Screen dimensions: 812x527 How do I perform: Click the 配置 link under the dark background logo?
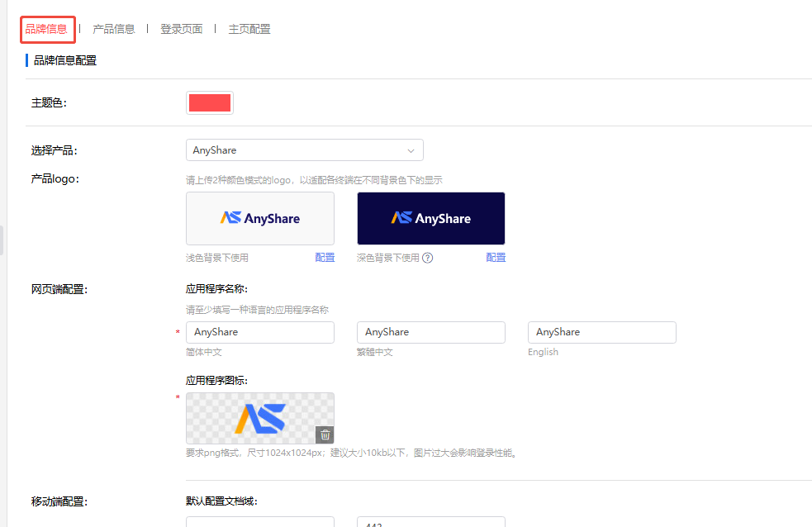tap(495, 257)
